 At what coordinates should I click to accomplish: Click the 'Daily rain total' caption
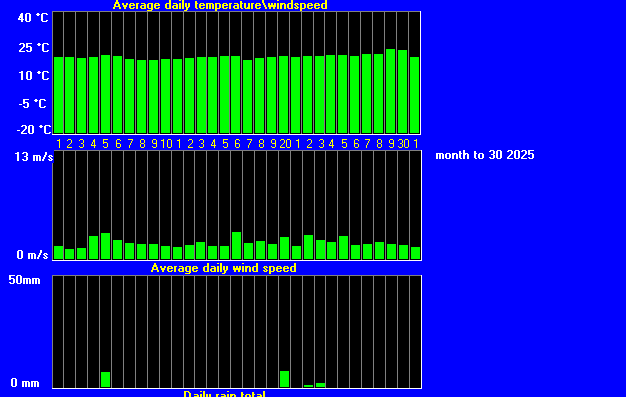click(x=224, y=393)
